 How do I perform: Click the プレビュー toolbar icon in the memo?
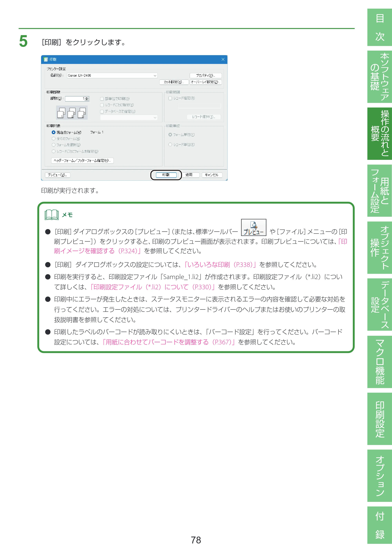[253, 227]
